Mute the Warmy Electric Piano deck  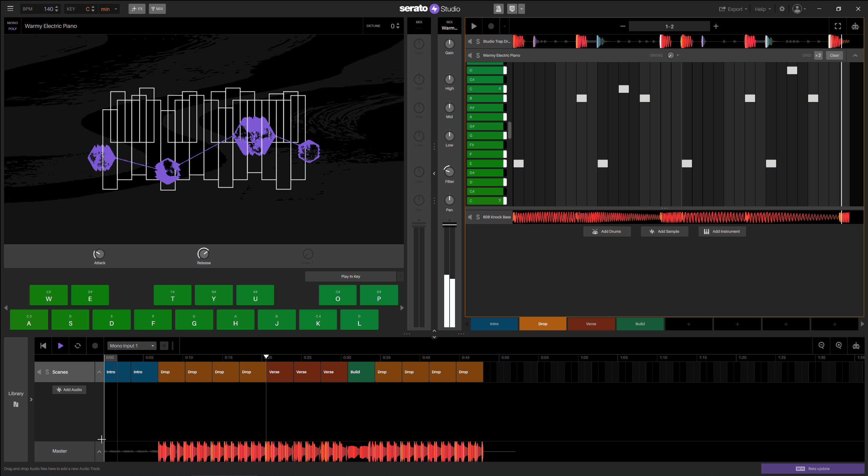pos(470,55)
